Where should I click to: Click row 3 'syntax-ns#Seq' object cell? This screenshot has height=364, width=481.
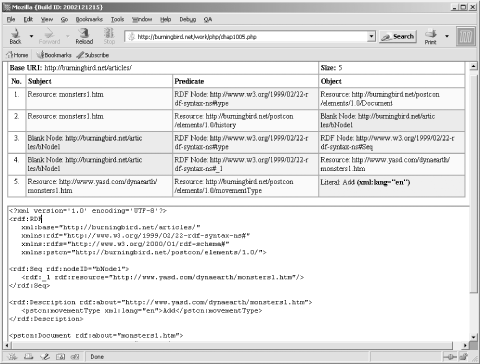tap(391, 142)
